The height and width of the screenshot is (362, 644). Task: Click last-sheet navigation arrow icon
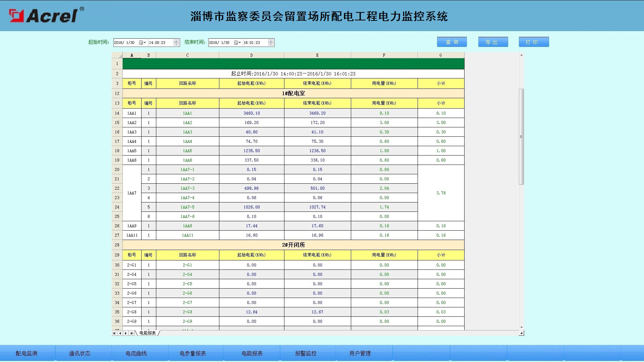[x=132, y=333]
